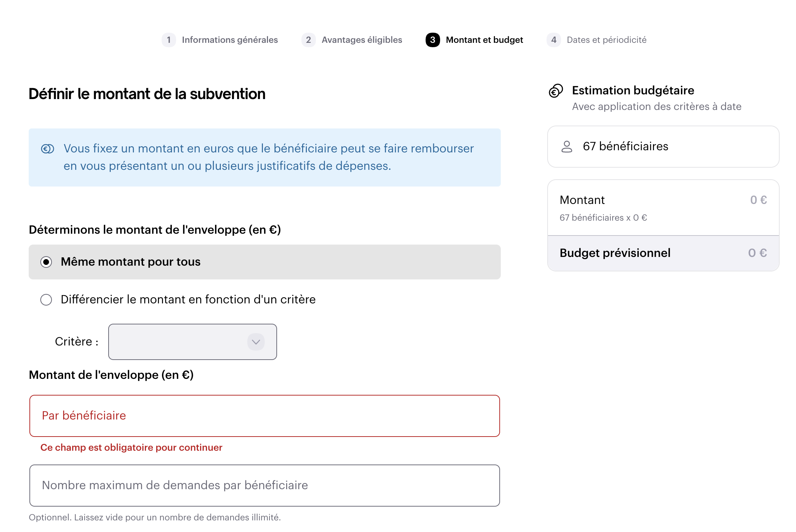Viewport: 796px width, 532px height.
Task: Click the step 1 number badge
Action: (168, 40)
